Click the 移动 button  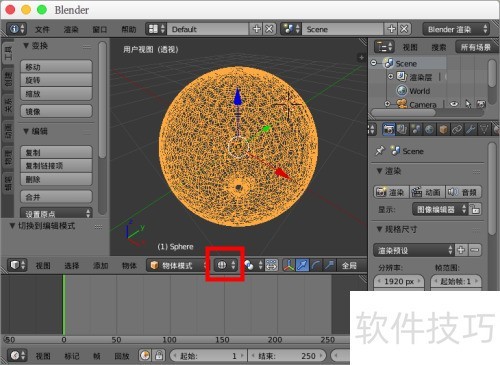coord(56,67)
